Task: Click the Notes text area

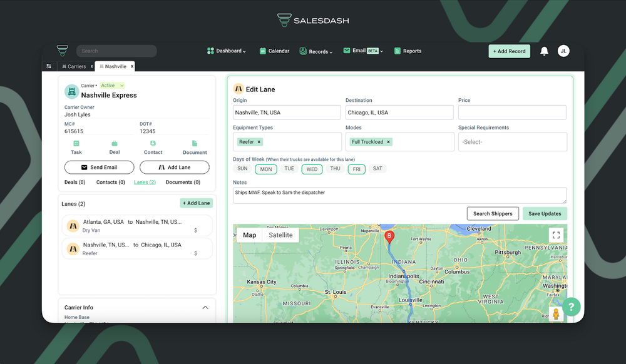Action: pyautogui.click(x=399, y=195)
